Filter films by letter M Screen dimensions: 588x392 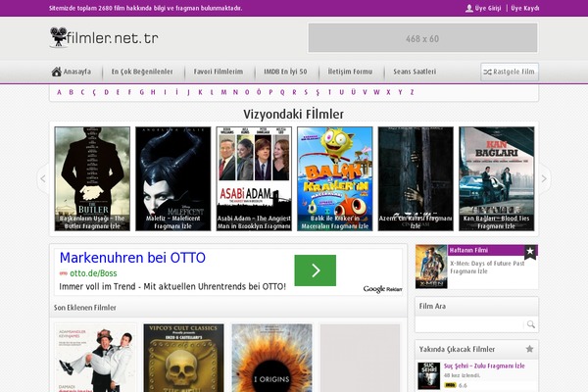pos(223,92)
